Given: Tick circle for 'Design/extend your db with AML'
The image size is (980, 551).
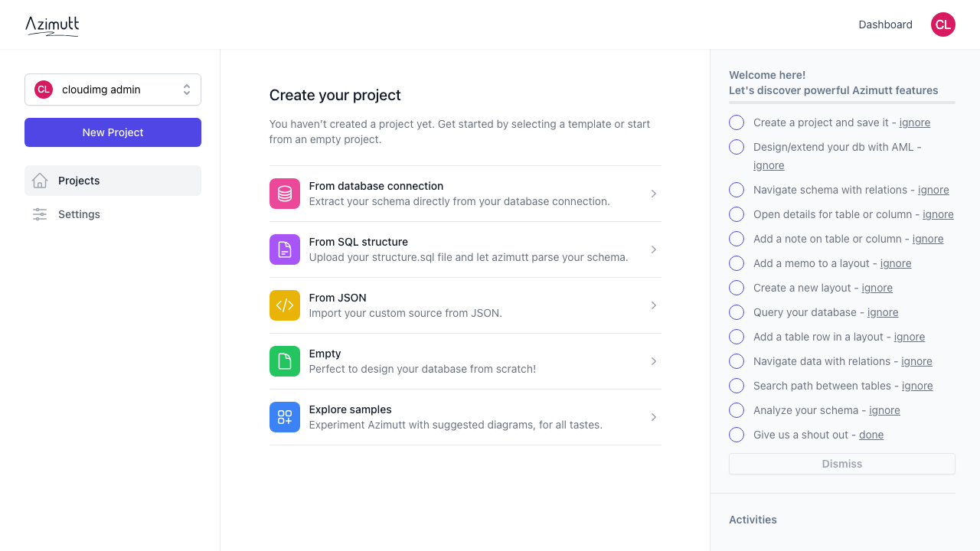Looking at the screenshot, I should [x=737, y=147].
